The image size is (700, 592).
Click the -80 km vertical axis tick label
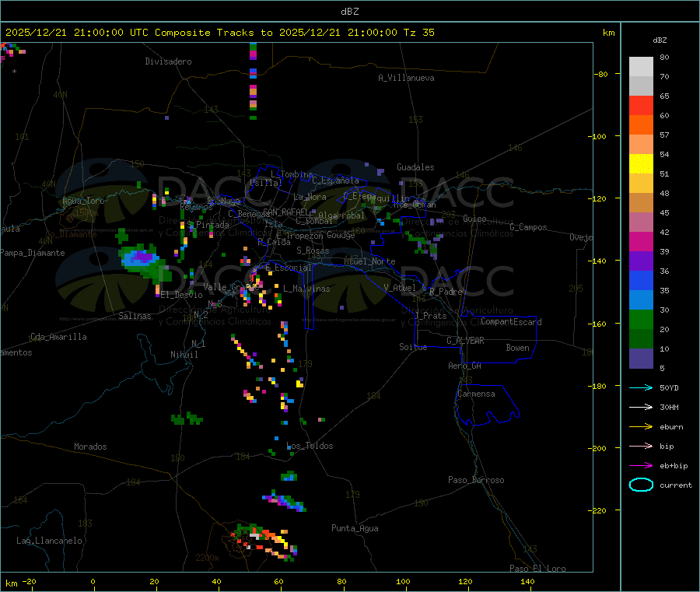600,74
